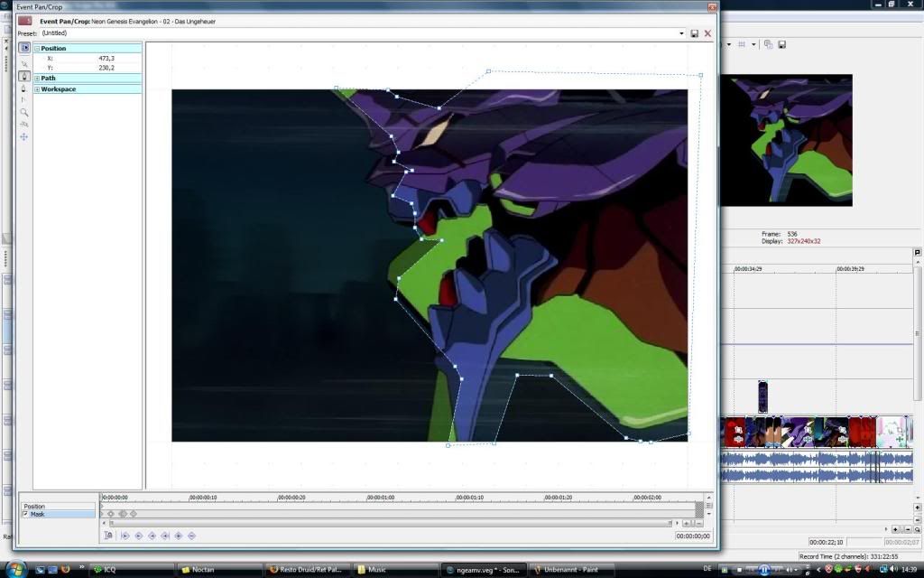Select the Position keyframe row
This screenshot has width=924, height=578.
click(58, 506)
